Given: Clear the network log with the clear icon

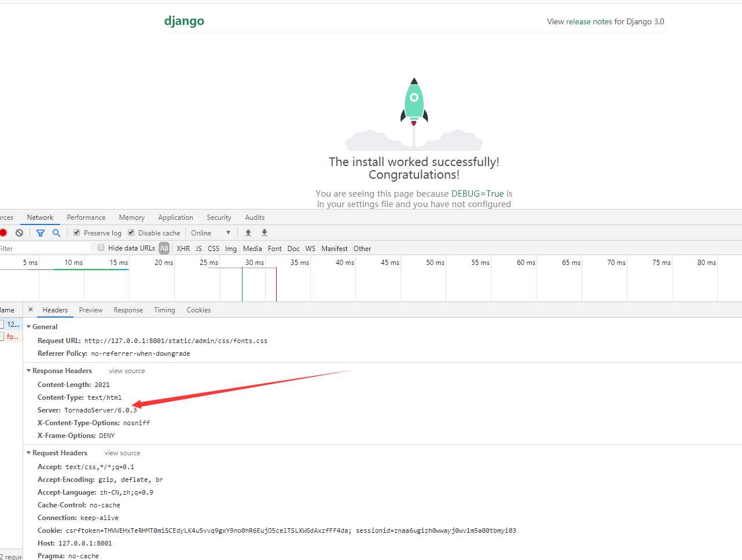Looking at the screenshot, I should coord(19,233).
